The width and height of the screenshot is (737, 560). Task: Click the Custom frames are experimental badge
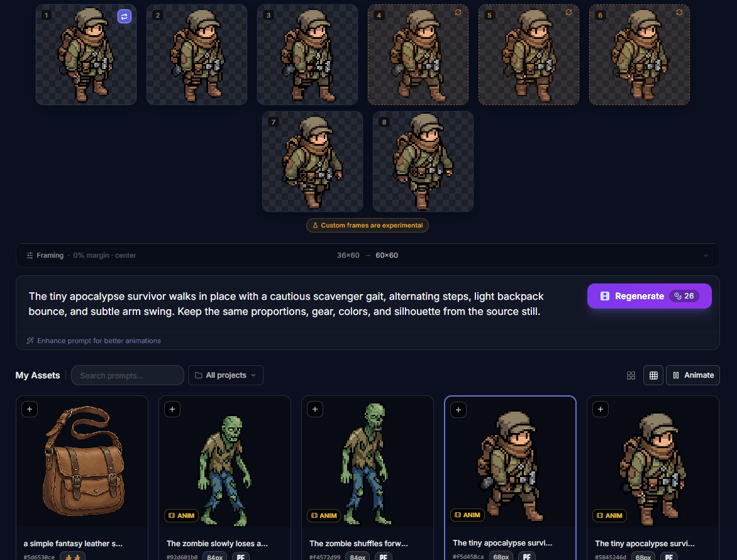click(x=367, y=226)
